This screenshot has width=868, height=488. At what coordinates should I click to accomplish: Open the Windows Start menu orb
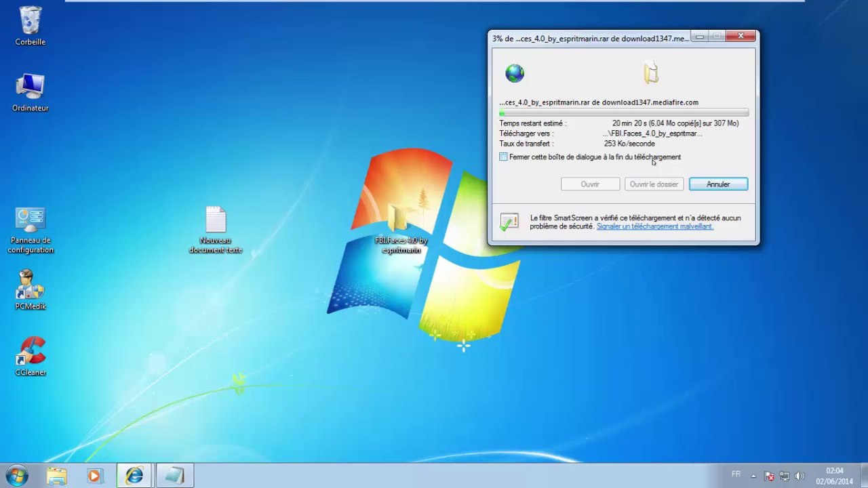tap(17, 476)
